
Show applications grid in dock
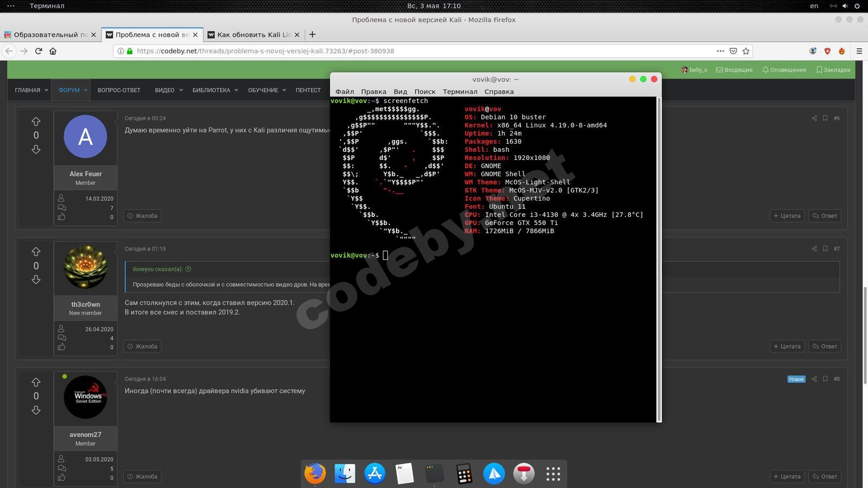553,474
